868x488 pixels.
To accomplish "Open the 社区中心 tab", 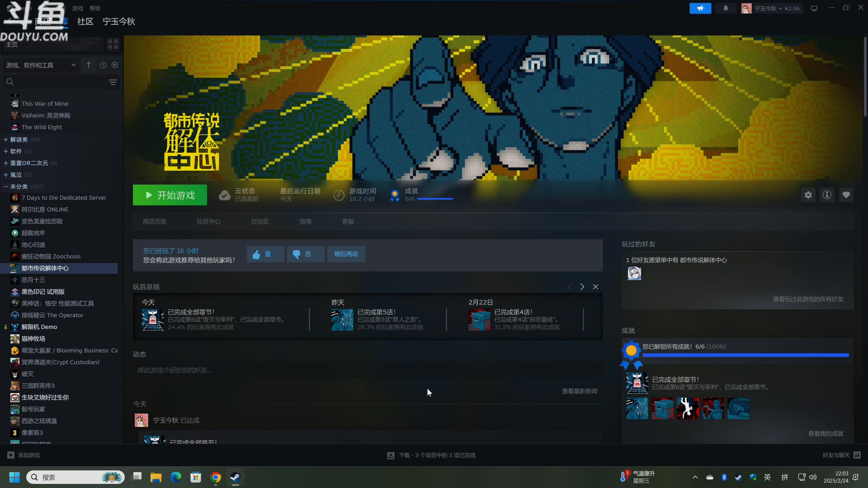I will click(x=209, y=221).
